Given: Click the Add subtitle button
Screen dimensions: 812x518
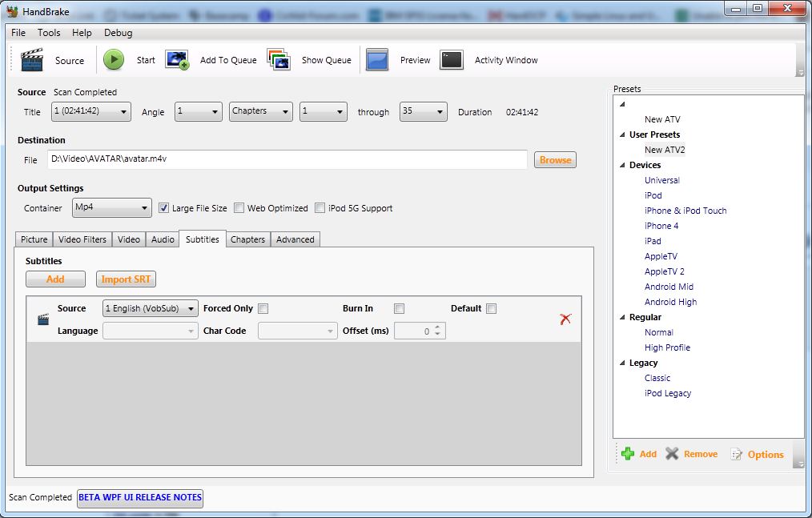Looking at the screenshot, I should coord(55,279).
